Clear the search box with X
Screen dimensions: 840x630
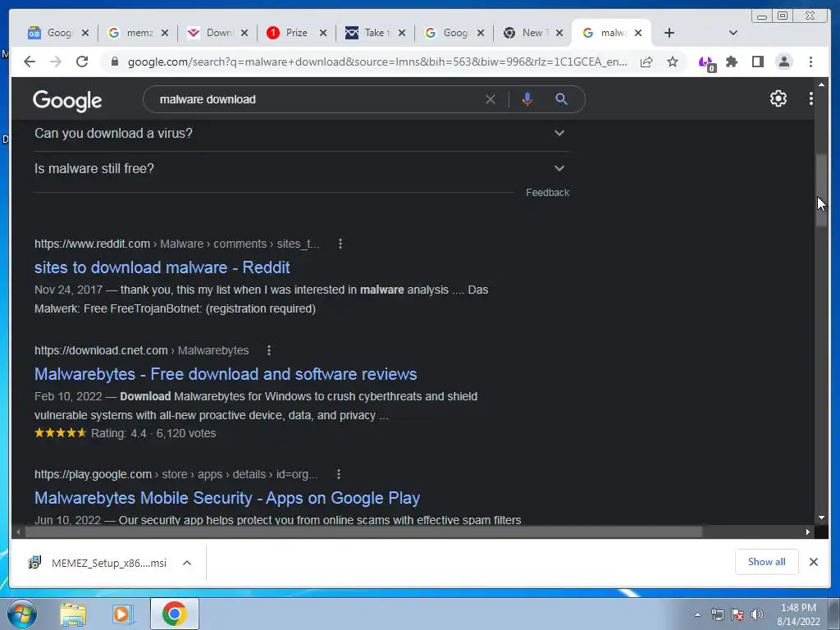pyautogui.click(x=491, y=99)
